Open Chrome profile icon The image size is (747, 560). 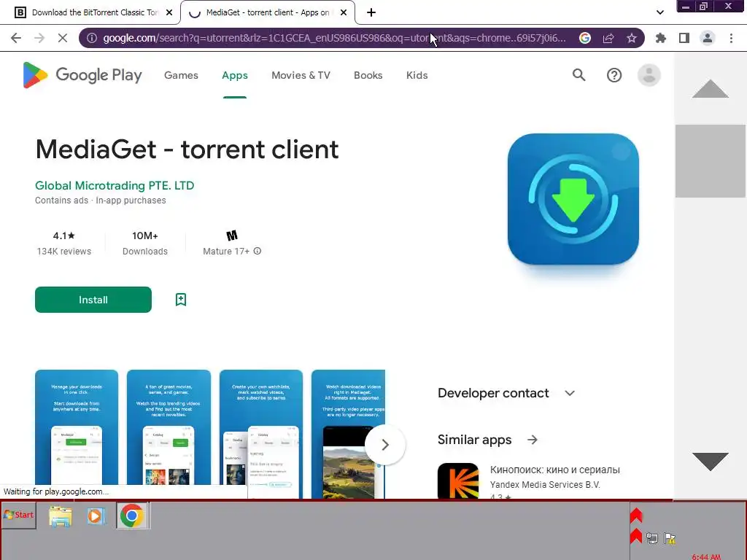[x=708, y=38]
